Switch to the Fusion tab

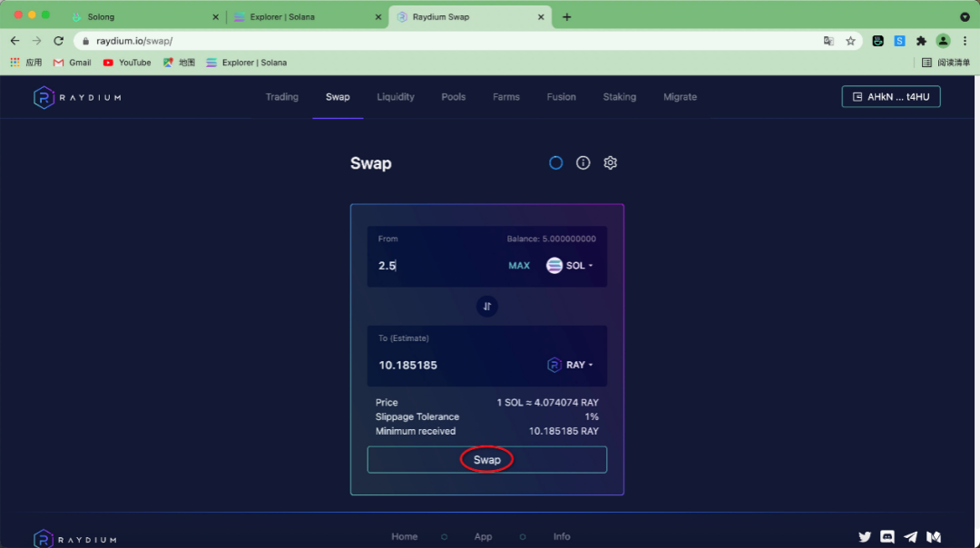click(562, 97)
